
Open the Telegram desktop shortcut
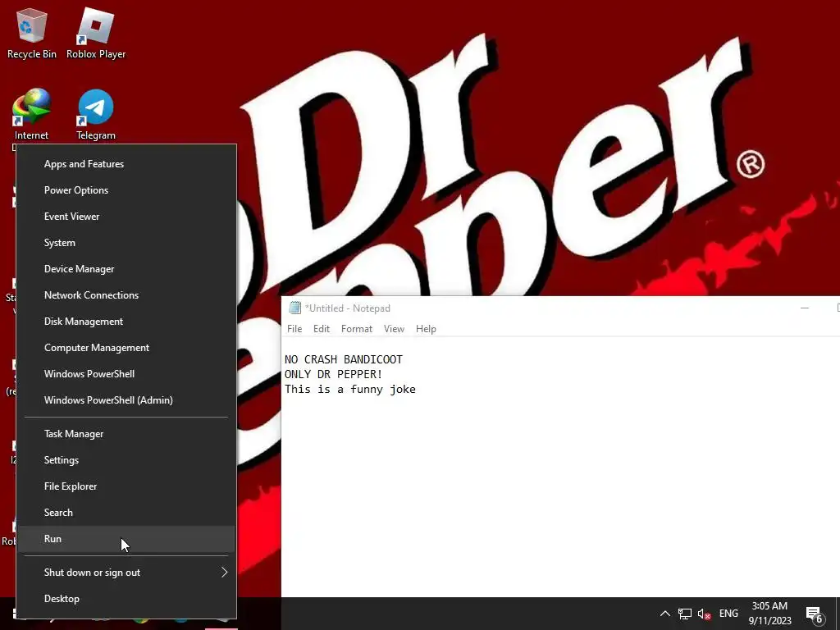96,113
